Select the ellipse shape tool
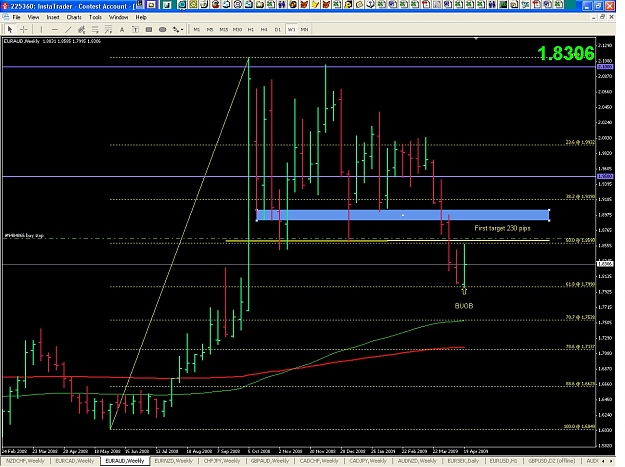Screen dimensions: 625x467 pos(163,29)
